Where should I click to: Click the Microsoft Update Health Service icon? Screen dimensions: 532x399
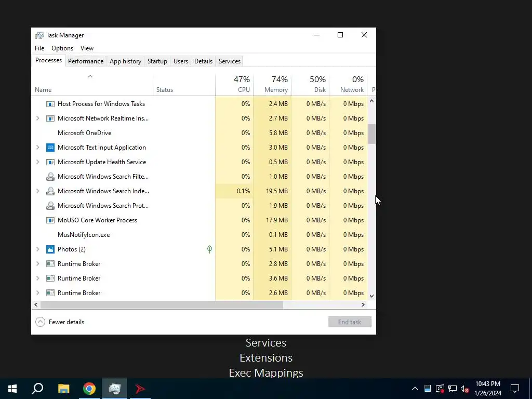click(50, 162)
